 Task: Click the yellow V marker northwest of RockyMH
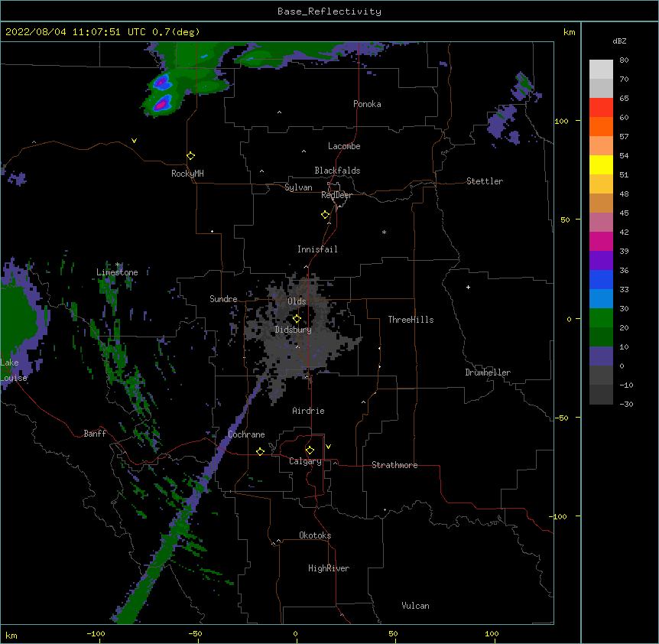click(x=134, y=141)
